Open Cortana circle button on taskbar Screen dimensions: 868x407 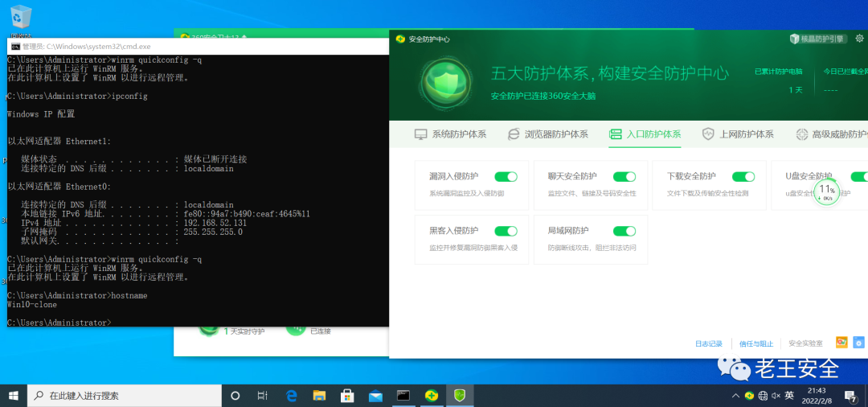click(x=235, y=396)
